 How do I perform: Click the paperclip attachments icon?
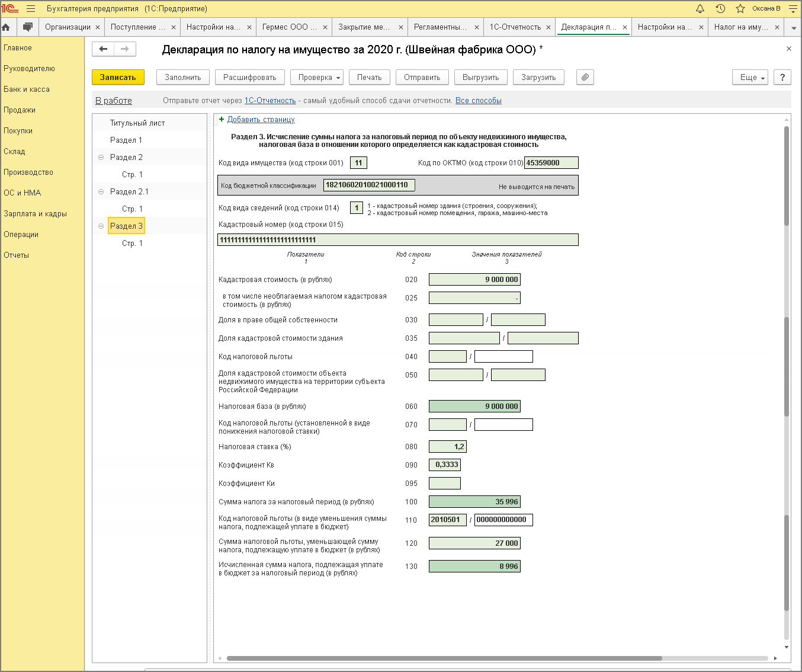tap(585, 77)
